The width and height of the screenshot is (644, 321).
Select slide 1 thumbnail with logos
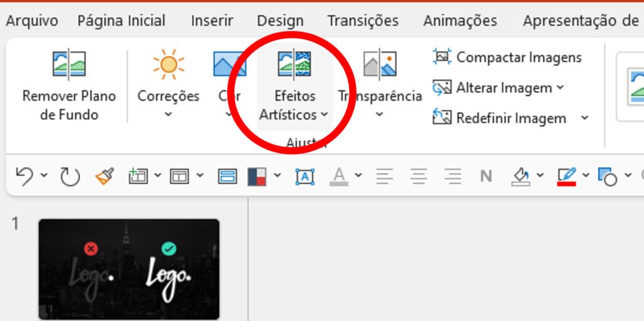pyautogui.click(x=129, y=269)
